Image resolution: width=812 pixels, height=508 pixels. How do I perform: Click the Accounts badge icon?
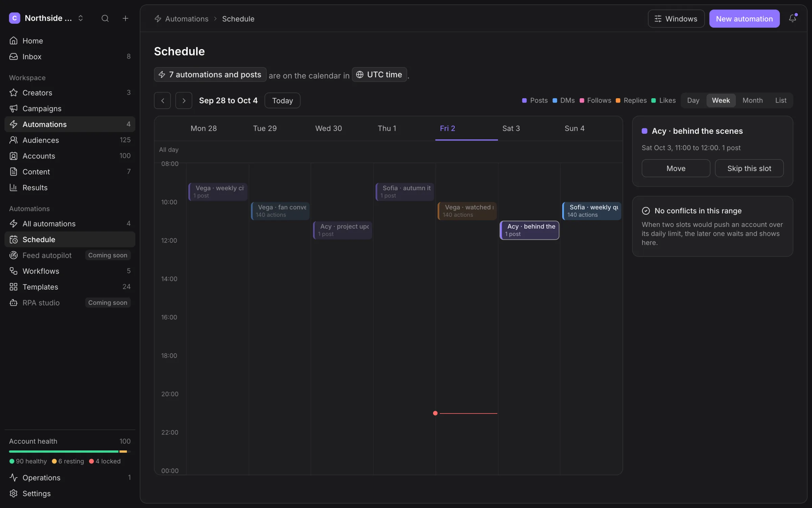14,156
